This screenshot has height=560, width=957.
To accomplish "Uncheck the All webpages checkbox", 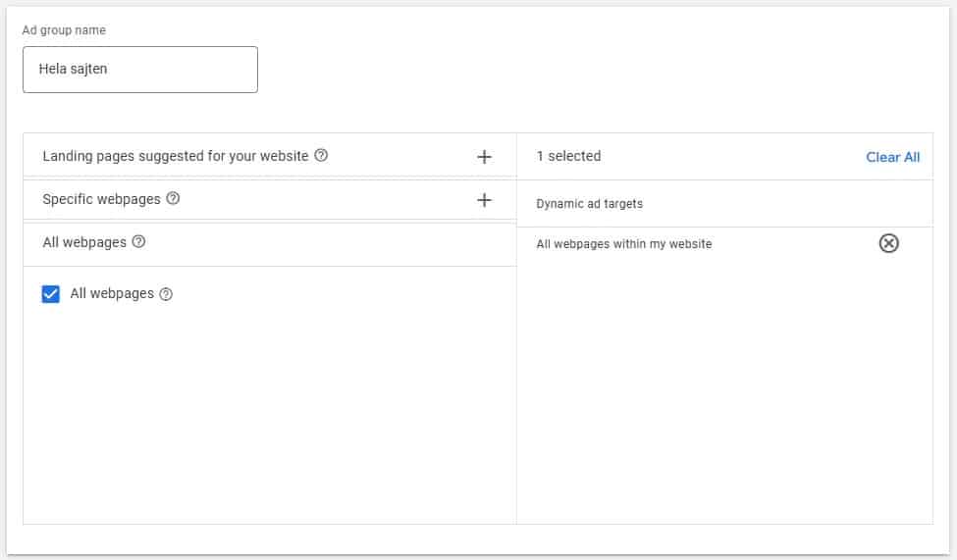I will point(51,294).
